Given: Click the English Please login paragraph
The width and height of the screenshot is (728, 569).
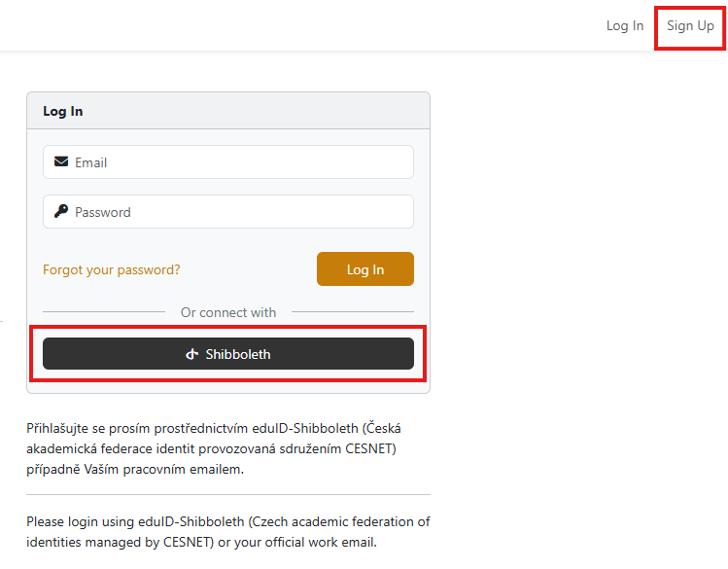Looking at the screenshot, I should 228,532.
